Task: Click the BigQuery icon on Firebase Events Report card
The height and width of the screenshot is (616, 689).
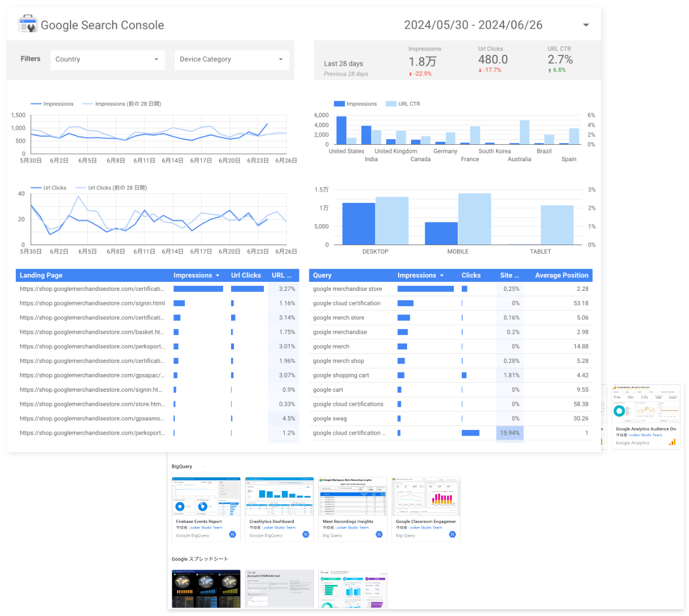Action: 232,534
